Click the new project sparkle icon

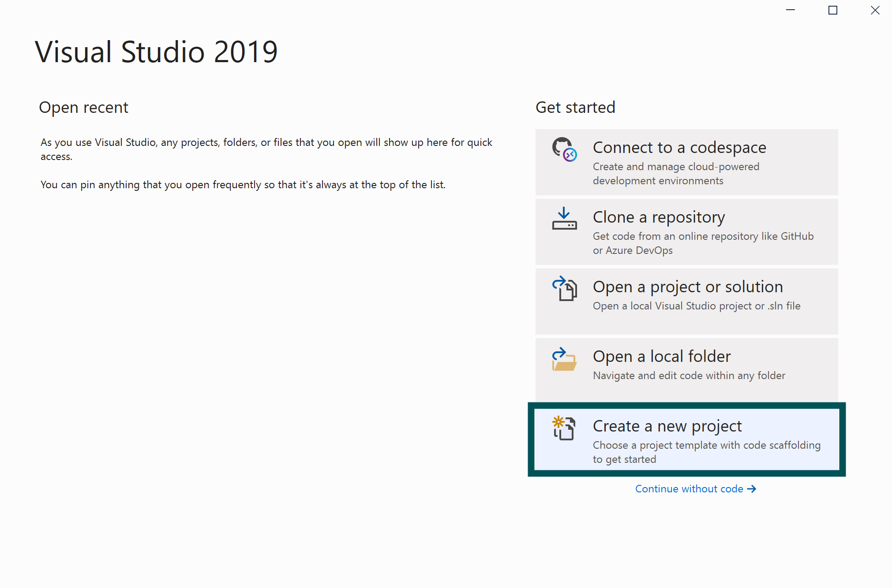[564, 428]
